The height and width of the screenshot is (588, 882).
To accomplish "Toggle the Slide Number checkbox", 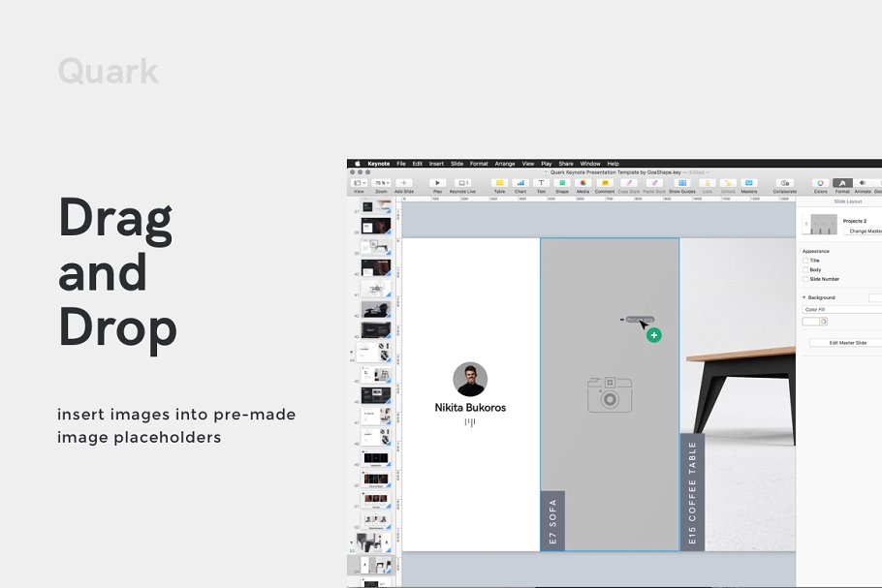I will (804, 279).
